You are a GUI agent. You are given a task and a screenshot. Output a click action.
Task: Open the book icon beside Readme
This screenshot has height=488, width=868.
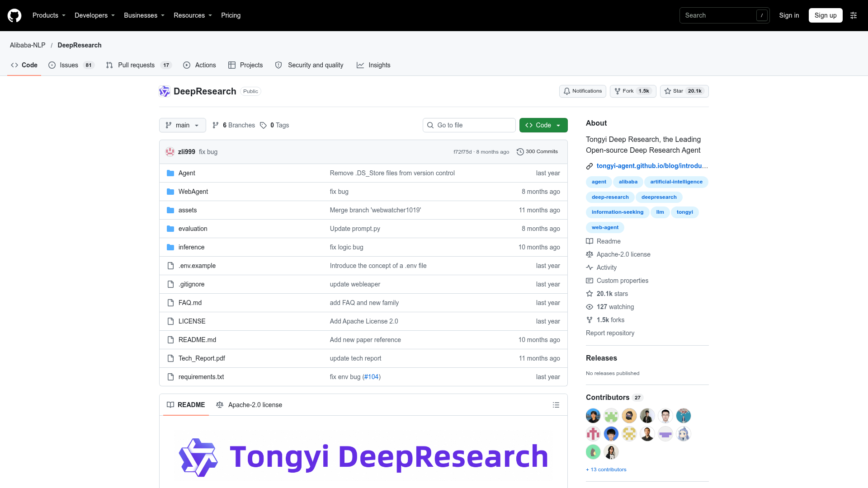590,241
